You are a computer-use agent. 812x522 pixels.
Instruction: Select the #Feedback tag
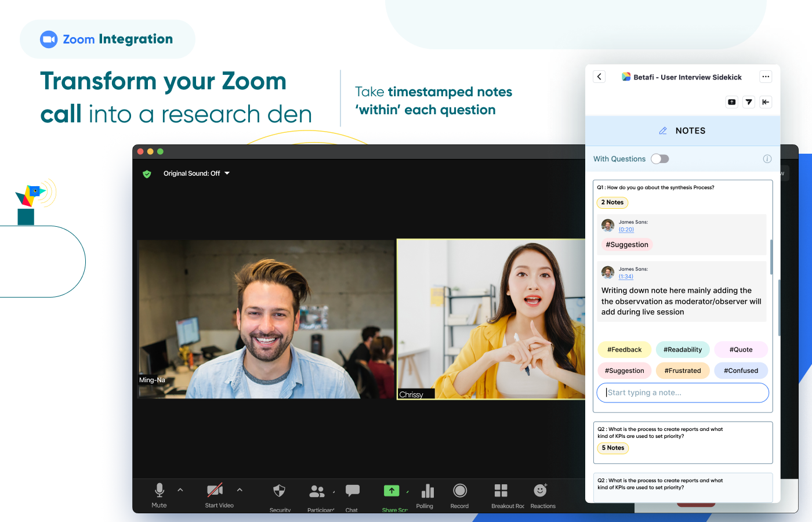tap(625, 350)
